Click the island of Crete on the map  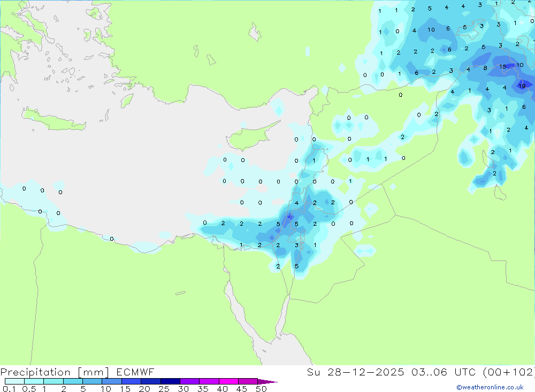pos(53,120)
